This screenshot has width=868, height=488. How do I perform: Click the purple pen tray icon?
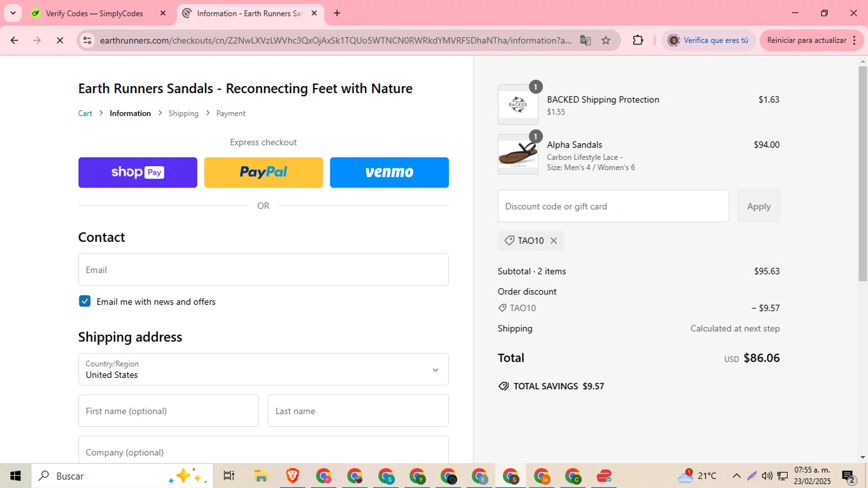(752, 476)
